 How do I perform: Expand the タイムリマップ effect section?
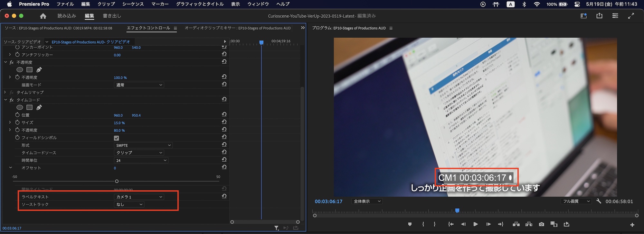5,92
